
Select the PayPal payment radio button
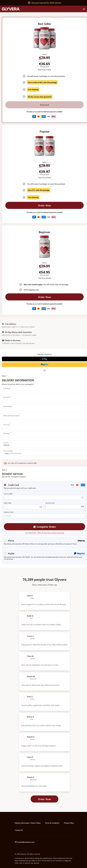point(5,553)
